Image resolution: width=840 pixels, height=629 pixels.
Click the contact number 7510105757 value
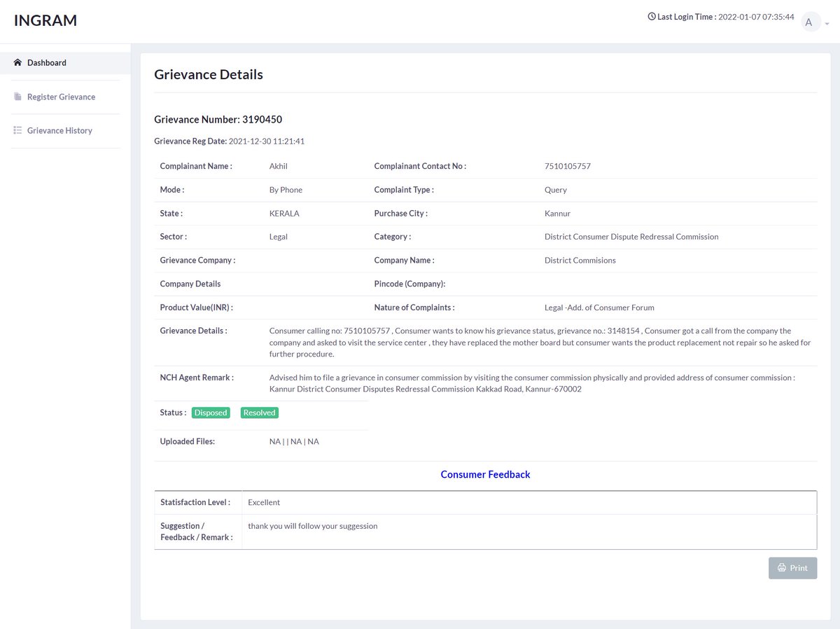[x=568, y=167]
